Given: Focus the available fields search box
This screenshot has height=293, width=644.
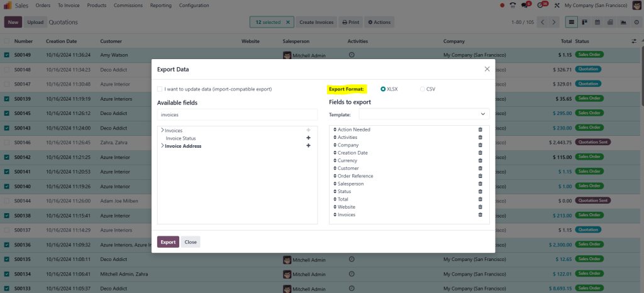Looking at the screenshot, I should (237, 115).
